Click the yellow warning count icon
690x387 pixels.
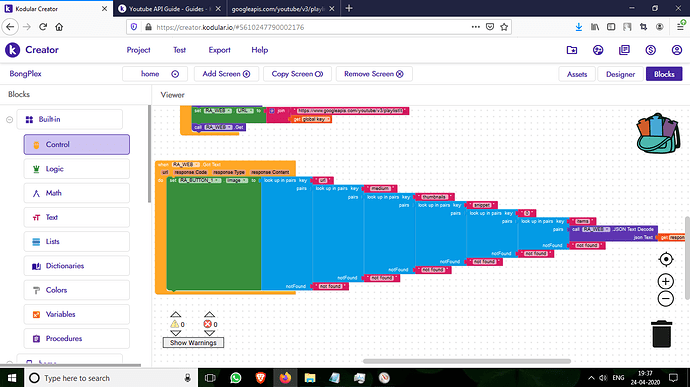click(x=175, y=324)
